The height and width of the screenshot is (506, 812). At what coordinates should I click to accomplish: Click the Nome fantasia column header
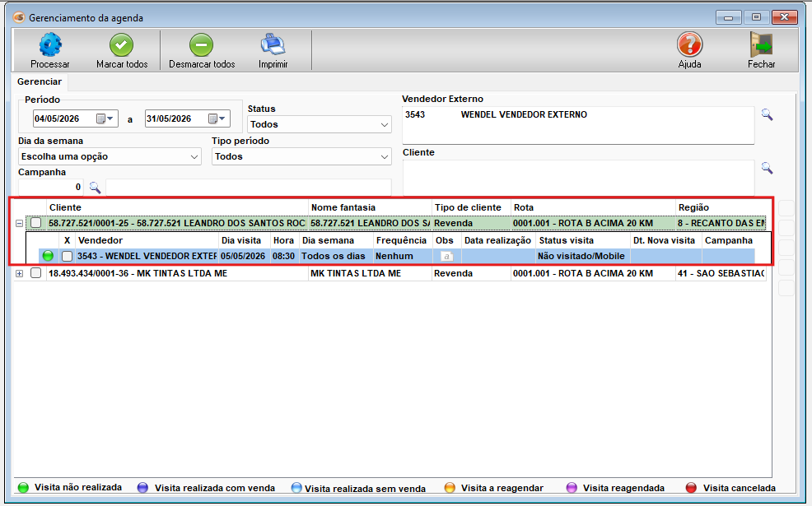[x=370, y=207]
